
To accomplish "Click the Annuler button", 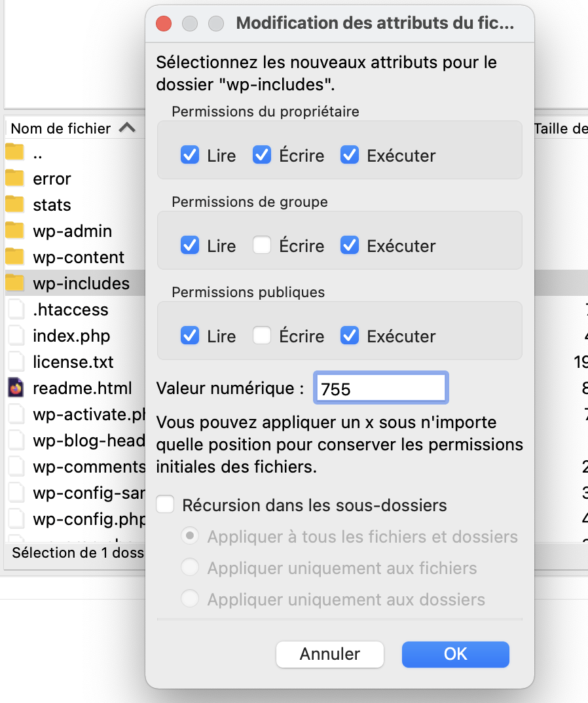I will click(329, 654).
